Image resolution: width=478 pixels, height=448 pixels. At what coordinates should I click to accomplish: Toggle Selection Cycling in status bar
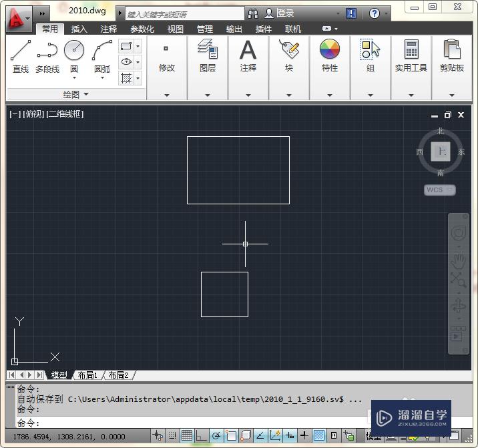(x=348, y=435)
